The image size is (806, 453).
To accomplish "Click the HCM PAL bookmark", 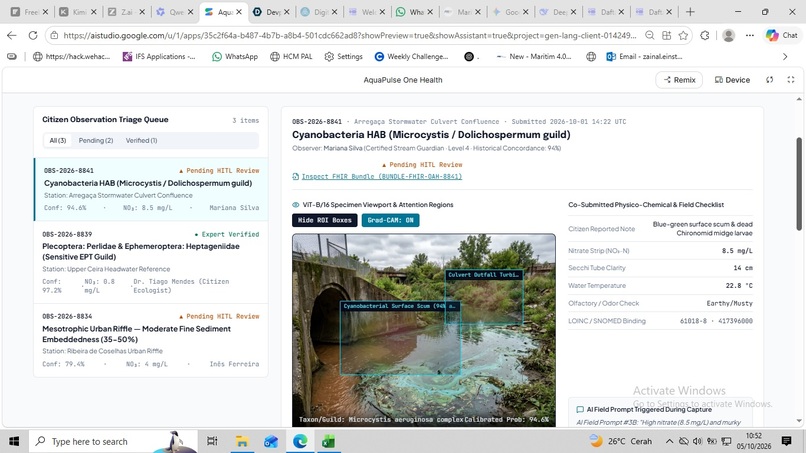I will (x=291, y=57).
